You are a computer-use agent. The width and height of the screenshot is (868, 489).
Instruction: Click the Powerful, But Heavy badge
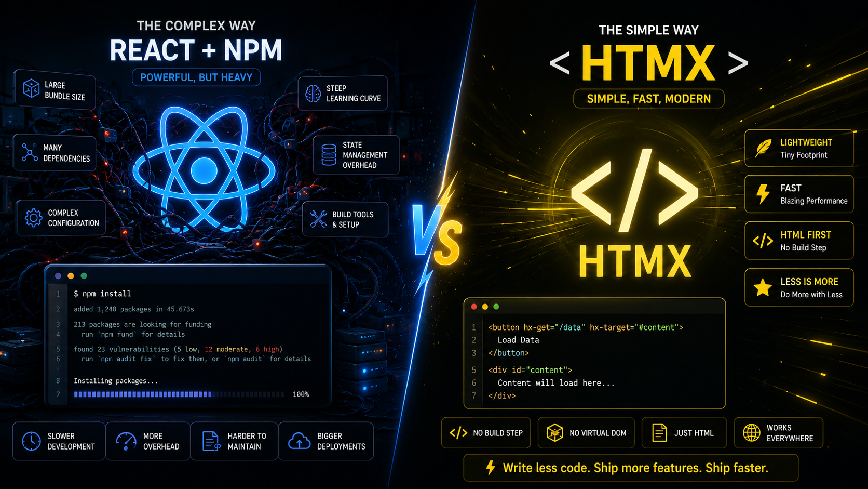click(196, 77)
